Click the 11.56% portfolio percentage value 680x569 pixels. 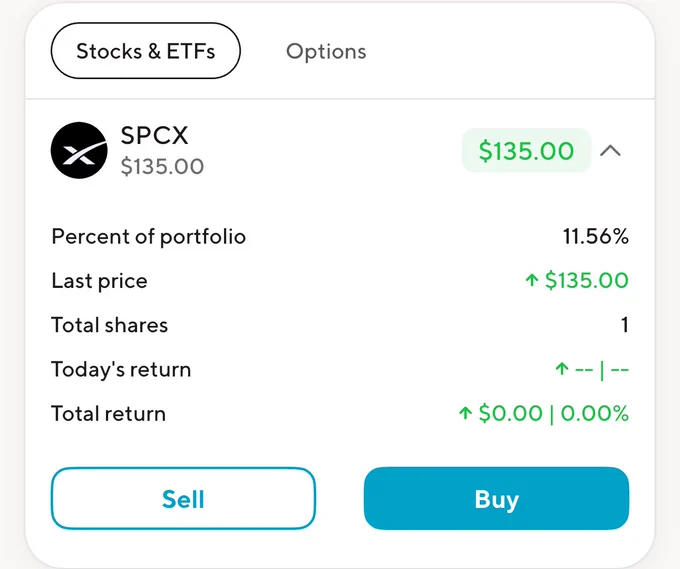pyautogui.click(x=596, y=237)
